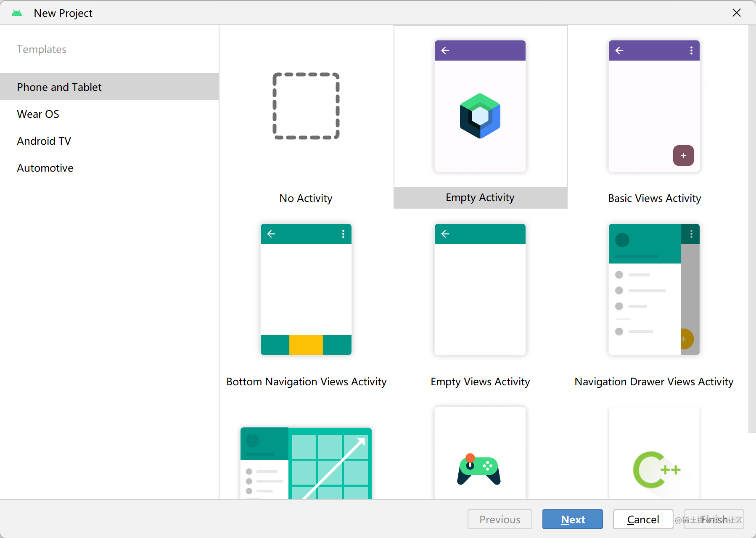Select the Automotive templates category
The image size is (756, 538).
(x=45, y=167)
